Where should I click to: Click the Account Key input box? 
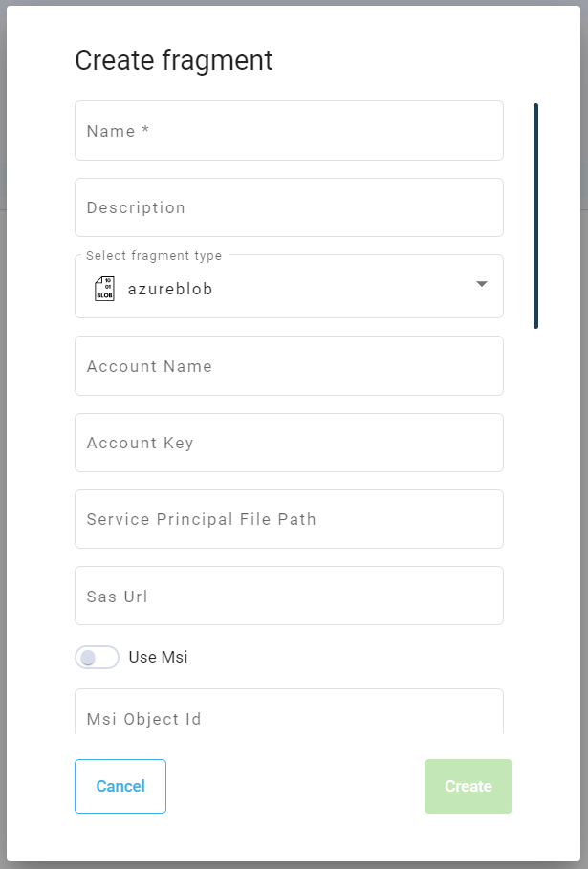click(x=289, y=443)
